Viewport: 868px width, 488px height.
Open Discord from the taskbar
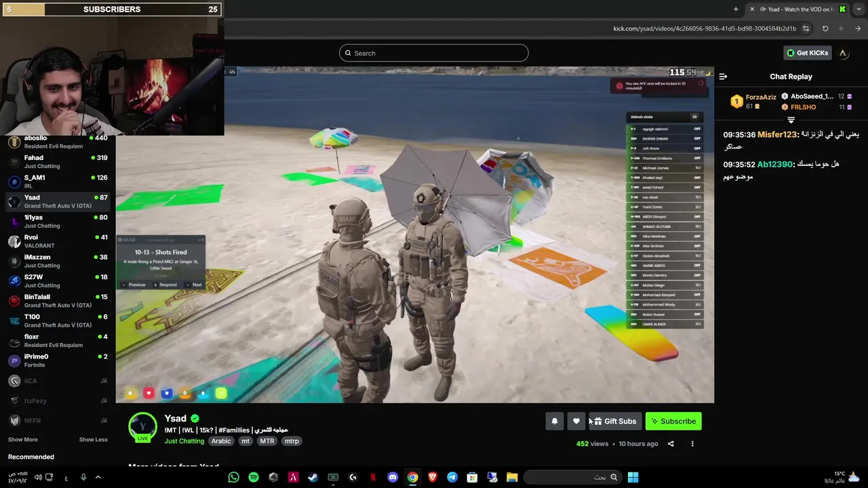pyautogui.click(x=393, y=477)
